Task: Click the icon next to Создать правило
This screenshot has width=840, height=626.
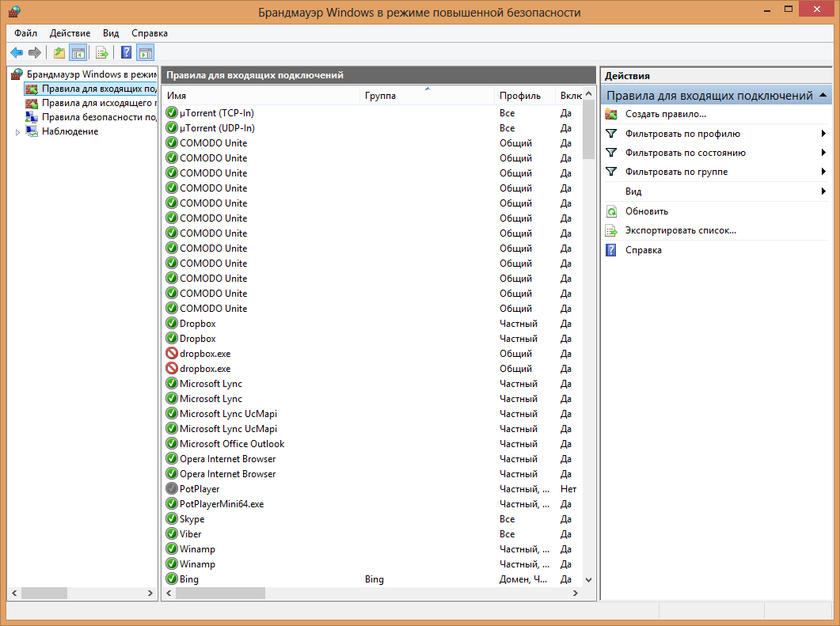Action: pos(611,114)
